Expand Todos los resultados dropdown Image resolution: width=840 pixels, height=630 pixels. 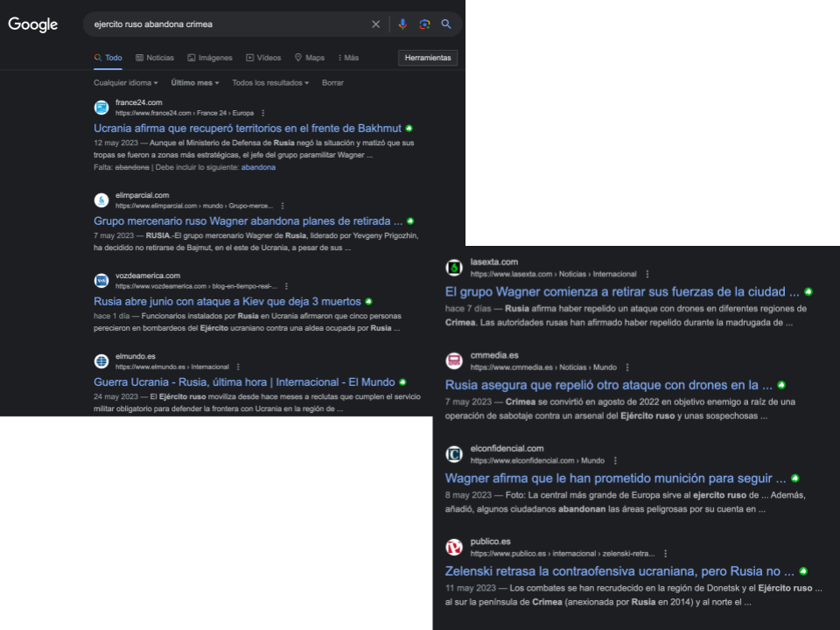pos(270,83)
